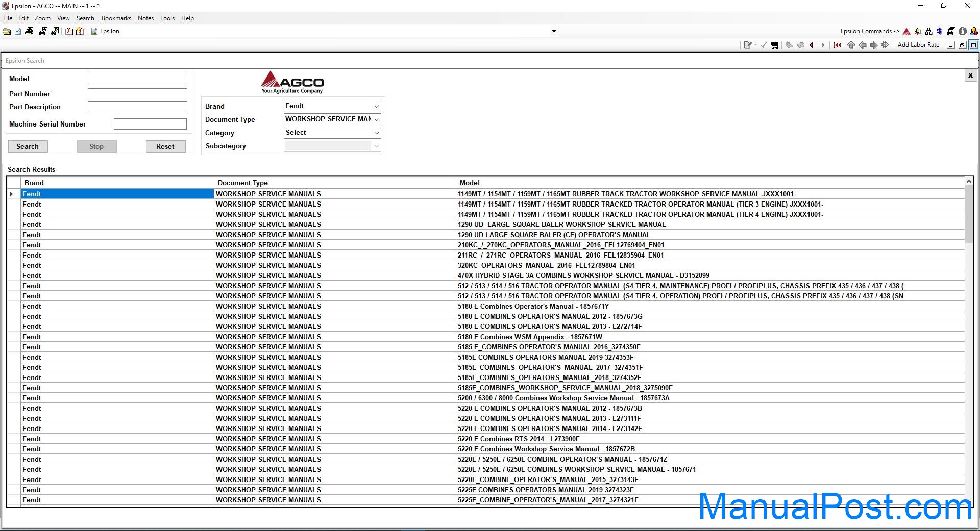The image size is (980, 531).
Task: Click into the Model input field
Action: tap(137, 79)
